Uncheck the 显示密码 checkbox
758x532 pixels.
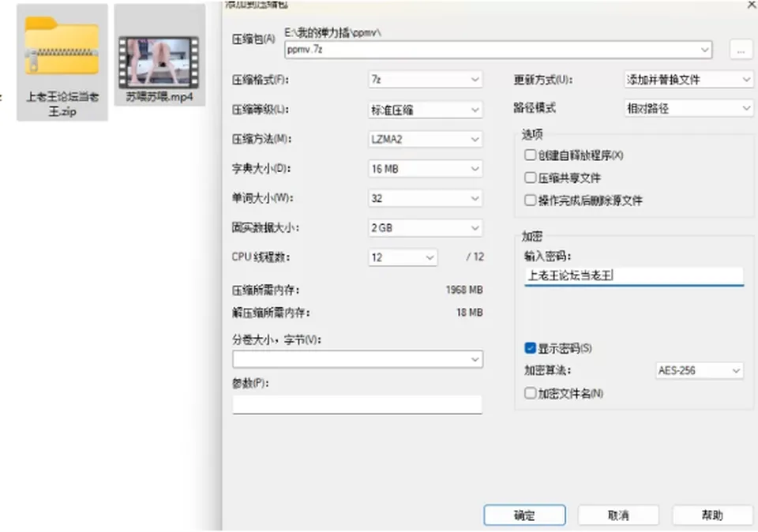click(531, 348)
